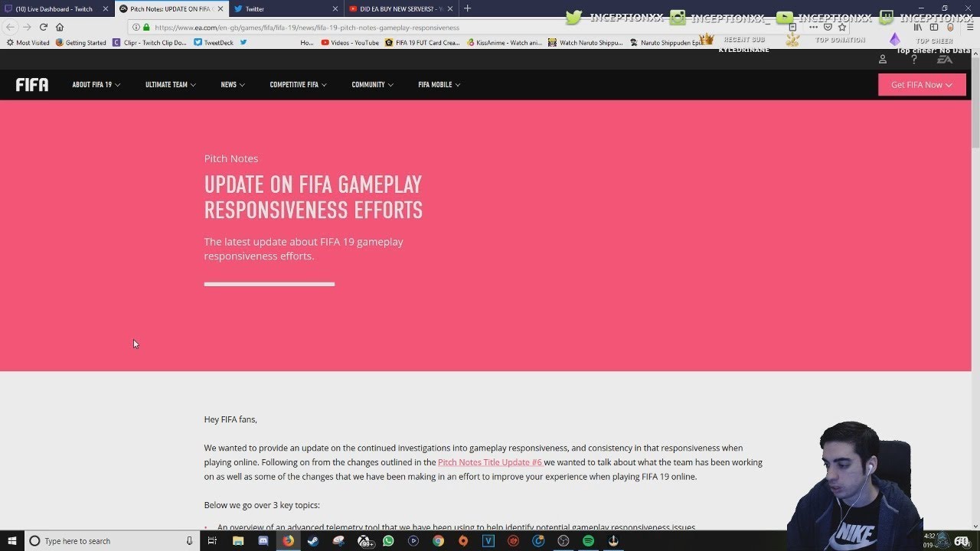Click the help question mark icon

[913, 59]
